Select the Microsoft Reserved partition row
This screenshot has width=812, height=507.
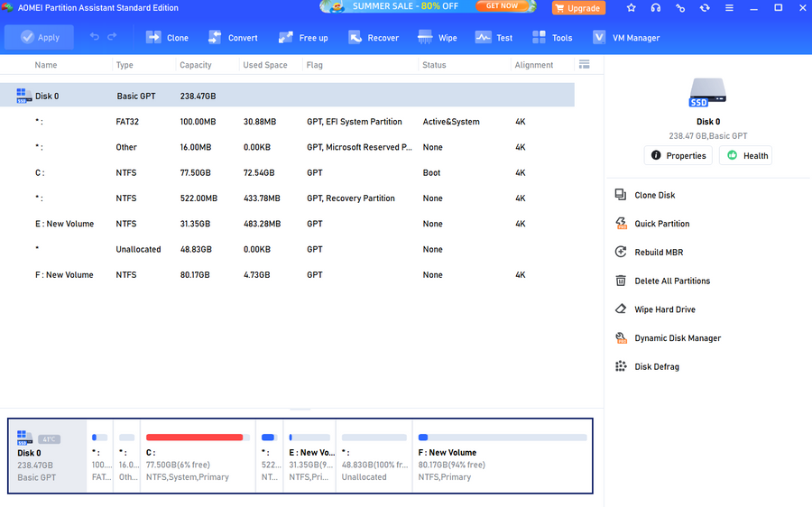pyautogui.click(x=288, y=147)
